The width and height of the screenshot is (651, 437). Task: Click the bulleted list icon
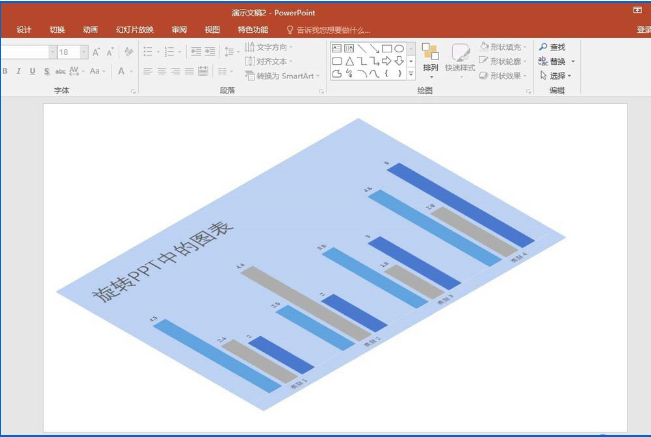coord(148,51)
